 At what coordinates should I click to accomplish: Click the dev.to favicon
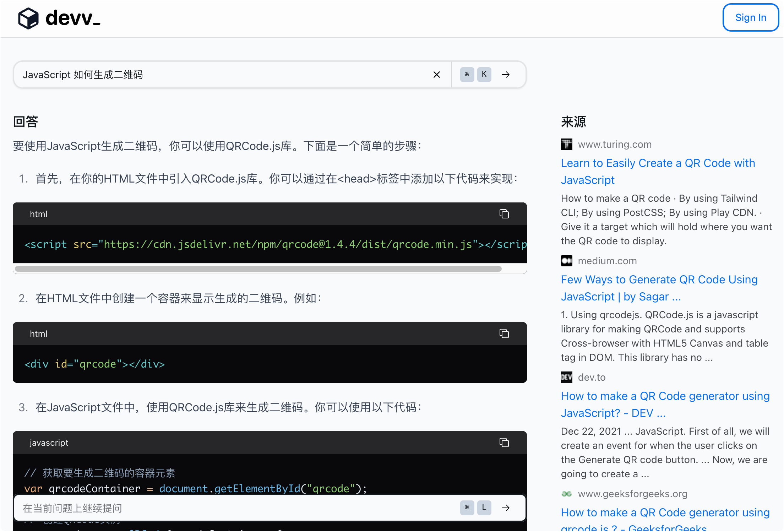point(567,377)
